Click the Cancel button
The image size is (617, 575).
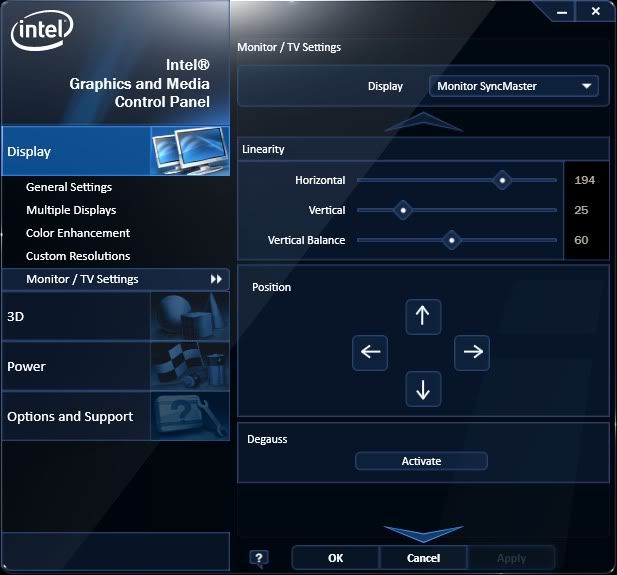pyautogui.click(x=423, y=558)
